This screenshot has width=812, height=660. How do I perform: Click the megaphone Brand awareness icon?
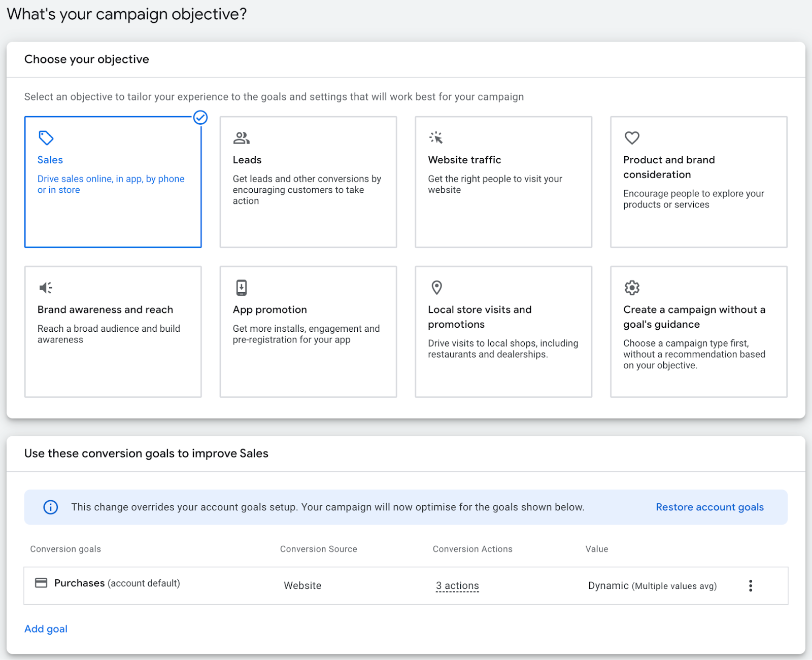click(46, 288)
